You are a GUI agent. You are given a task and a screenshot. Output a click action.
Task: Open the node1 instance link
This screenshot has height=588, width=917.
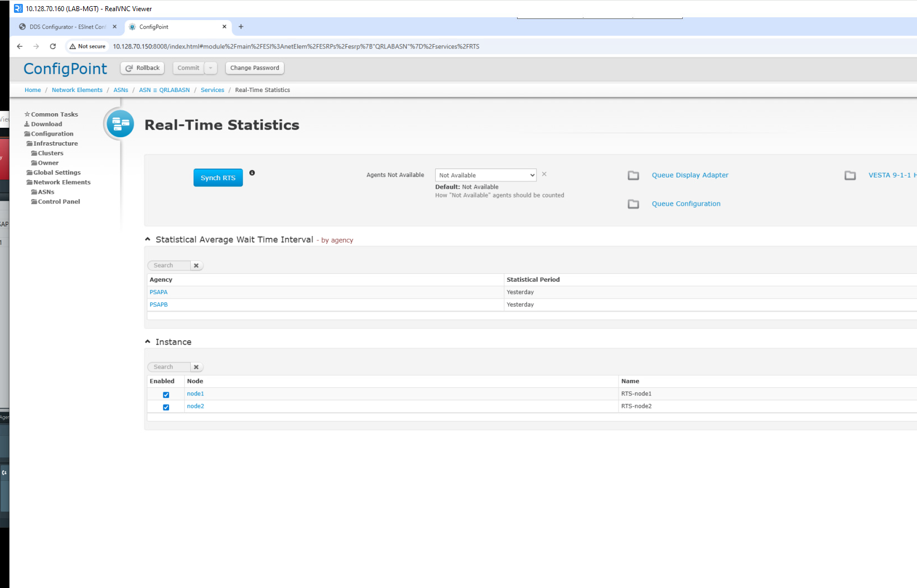tap(195, 394)
